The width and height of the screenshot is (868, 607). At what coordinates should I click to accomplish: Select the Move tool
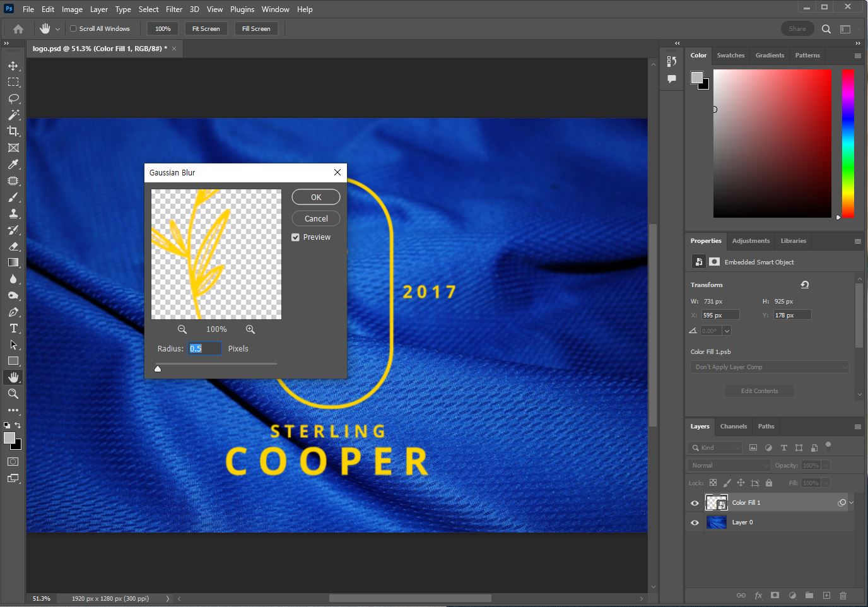(x=13, y=66)
